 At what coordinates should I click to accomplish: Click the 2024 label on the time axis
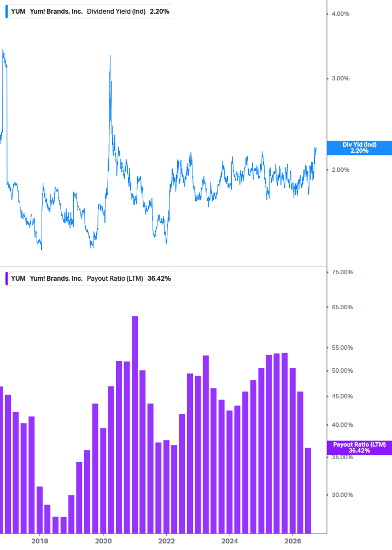[230, 541]
